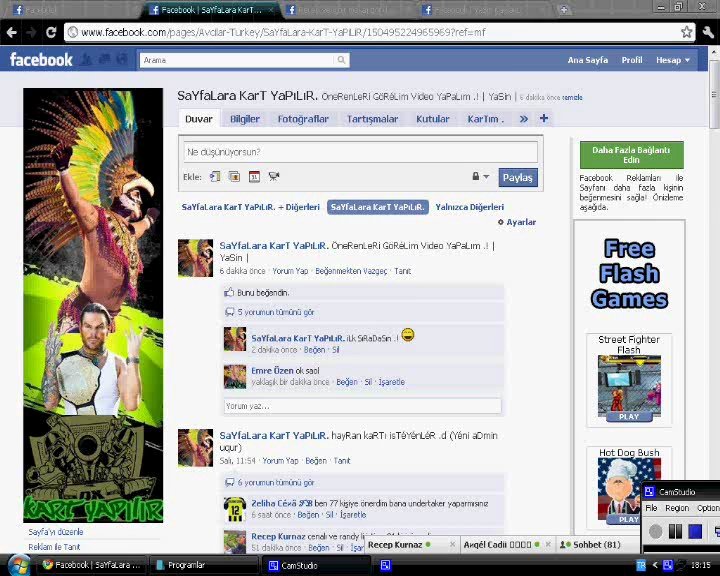Attach a photo using the Ekle photo icon

point(234,176)
